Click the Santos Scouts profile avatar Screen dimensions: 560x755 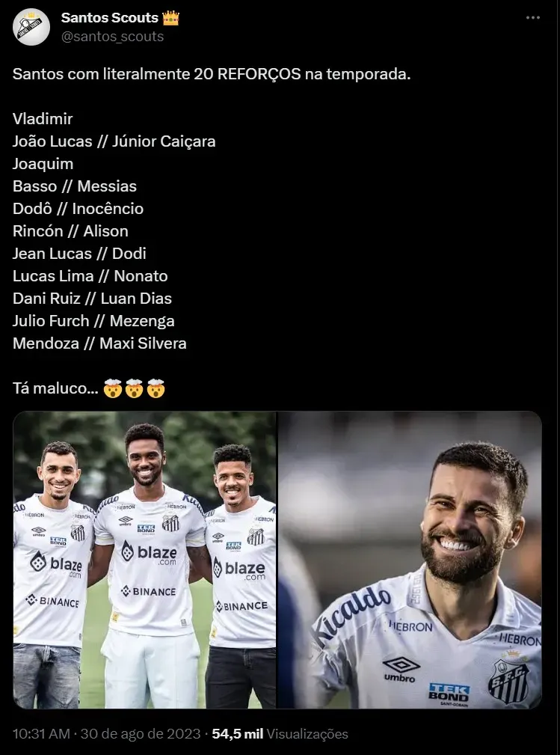point(31,26)
